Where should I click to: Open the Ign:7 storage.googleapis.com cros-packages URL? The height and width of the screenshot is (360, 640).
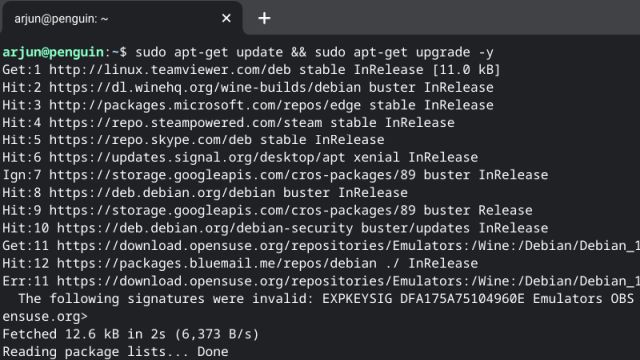pos(232,175)
